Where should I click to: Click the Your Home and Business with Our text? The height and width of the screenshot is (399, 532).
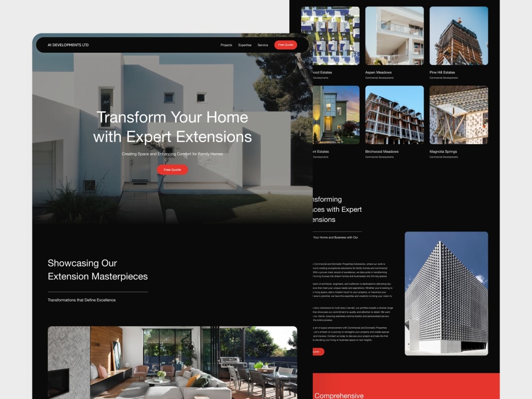point(335,237)
